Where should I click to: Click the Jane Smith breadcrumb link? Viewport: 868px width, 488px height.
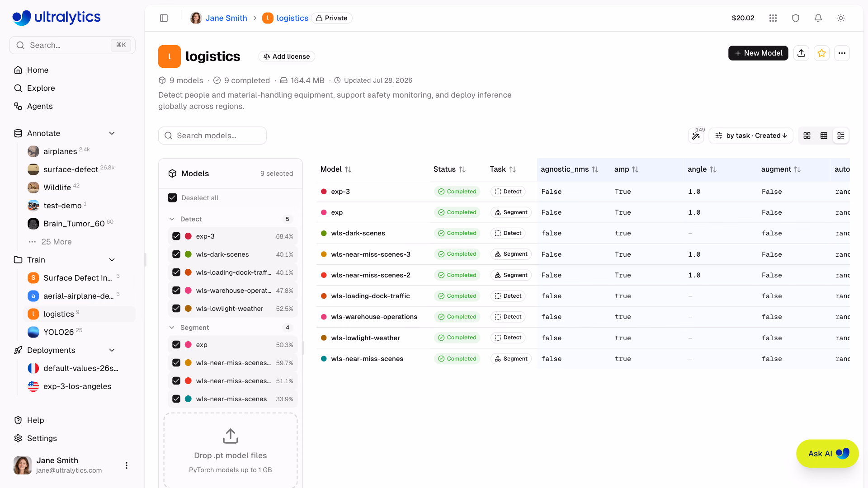tap(226, 18)
